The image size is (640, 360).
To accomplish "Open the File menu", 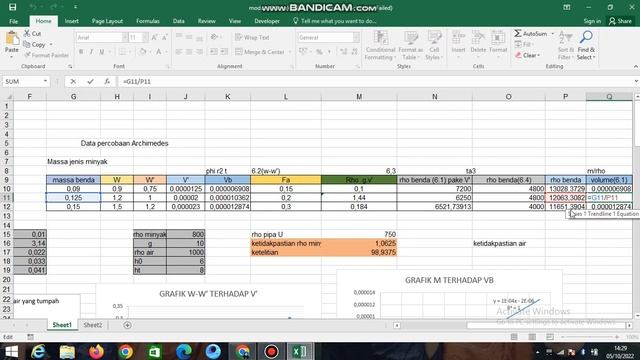I will (13, 21).
